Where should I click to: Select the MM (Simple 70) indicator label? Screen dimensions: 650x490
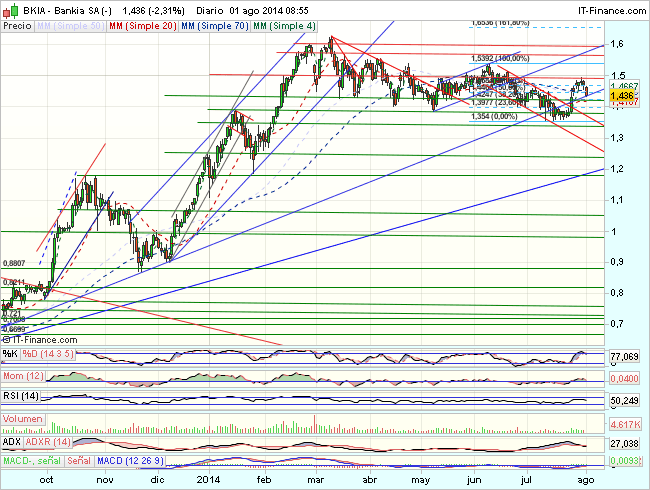click(x=215, y=26)
